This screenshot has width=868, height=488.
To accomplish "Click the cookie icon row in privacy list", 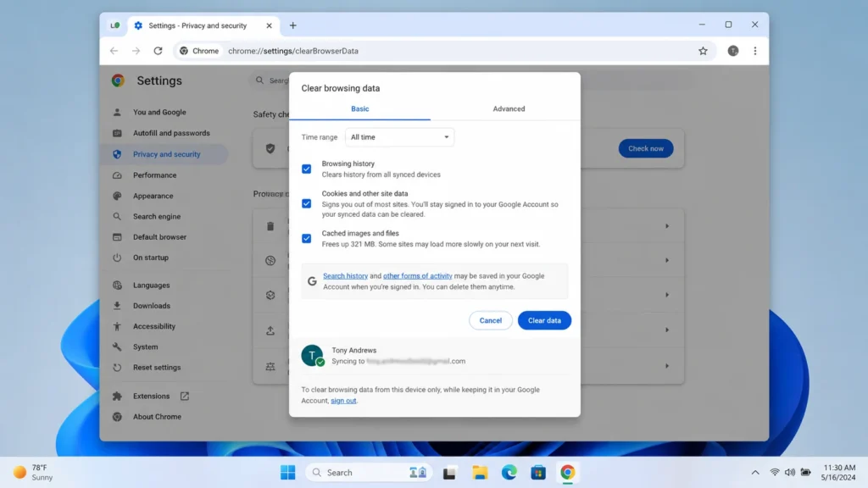I will tap(270, 260).
